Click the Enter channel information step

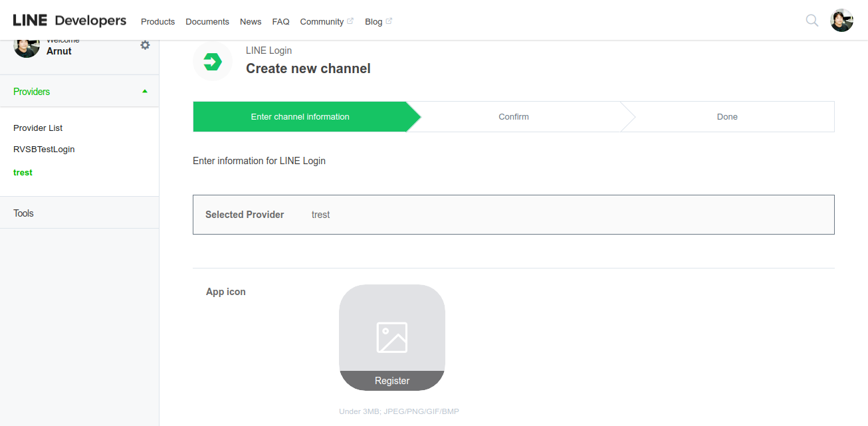pyautogui.click(x=300, y=117)
